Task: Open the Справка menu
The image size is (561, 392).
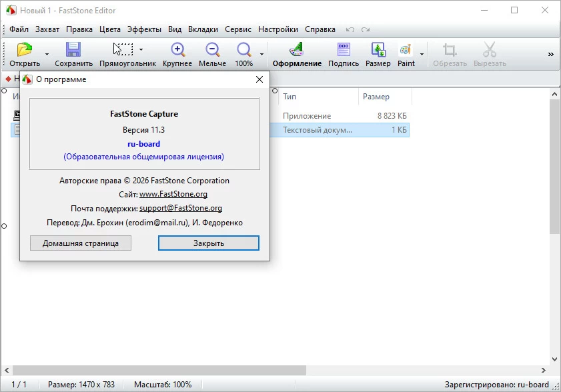Action: [x=320, y=29]
